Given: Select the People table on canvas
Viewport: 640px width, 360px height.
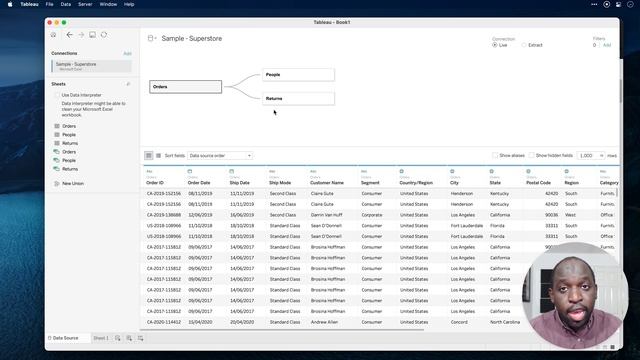Looking at the screenshot, I should click(298, 75).
